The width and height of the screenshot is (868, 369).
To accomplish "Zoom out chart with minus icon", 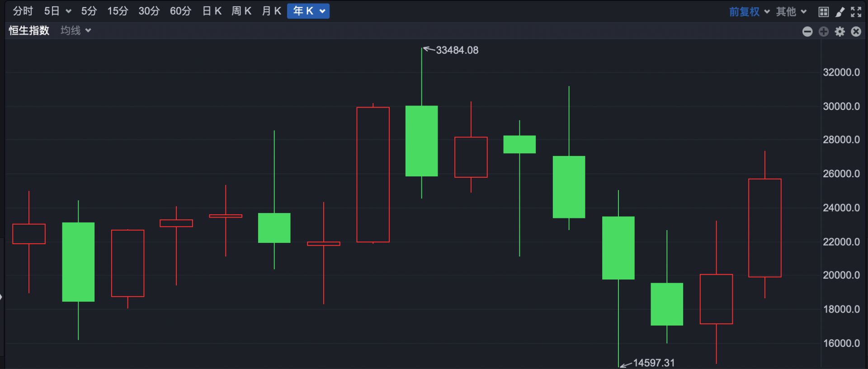I will tap(807, 32).
